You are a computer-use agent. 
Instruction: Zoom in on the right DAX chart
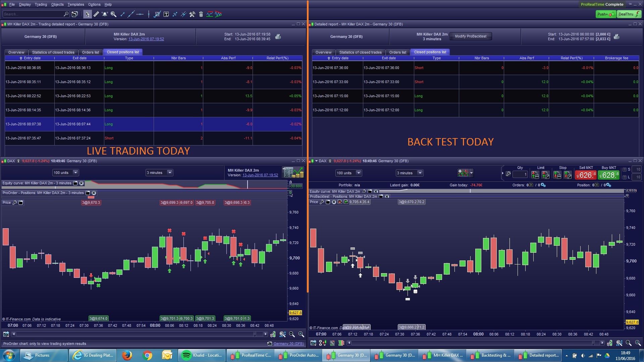pyautogui.click(x=638, y=343)
